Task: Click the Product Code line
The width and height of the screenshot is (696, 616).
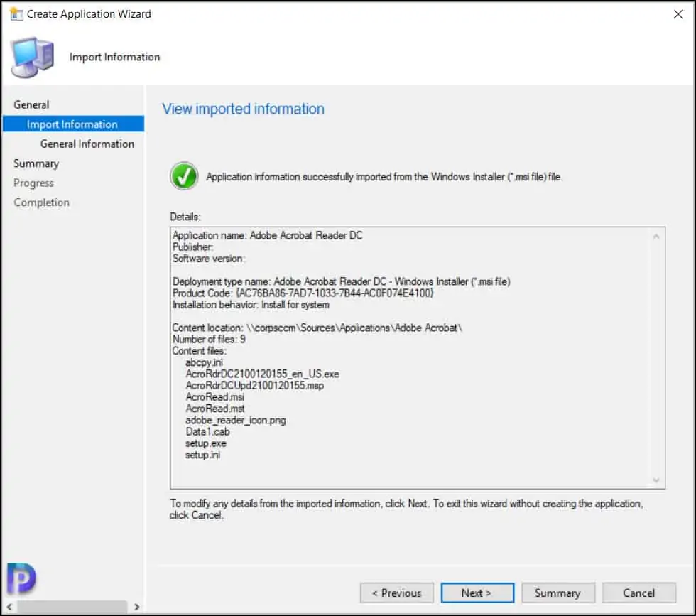Action: pyautogui.click(x=303, y=293)
